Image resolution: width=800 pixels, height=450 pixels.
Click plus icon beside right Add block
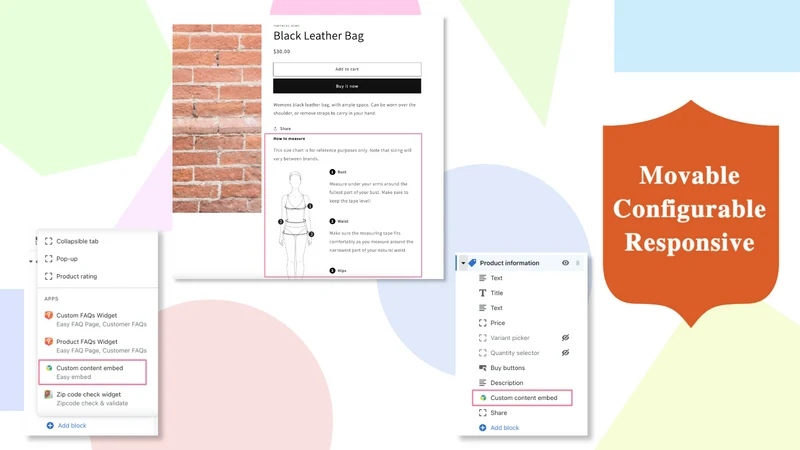pos(483,428)
